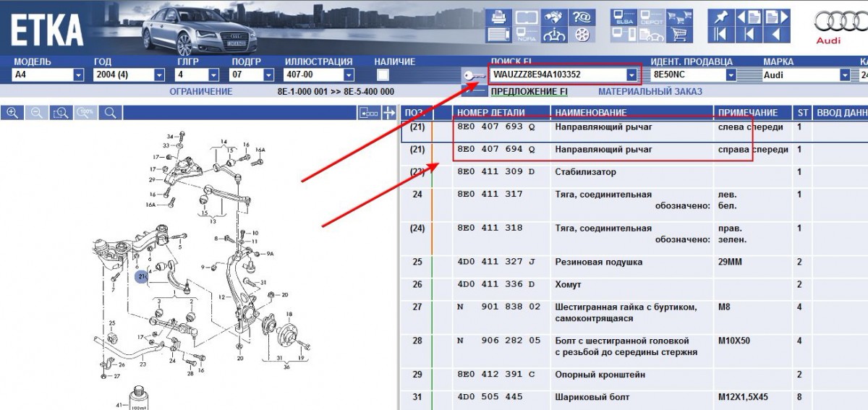868x410 pixels.
Task: Switch to the Предложение FI tab
Action: pyautogui.click(x=529, y=92)
